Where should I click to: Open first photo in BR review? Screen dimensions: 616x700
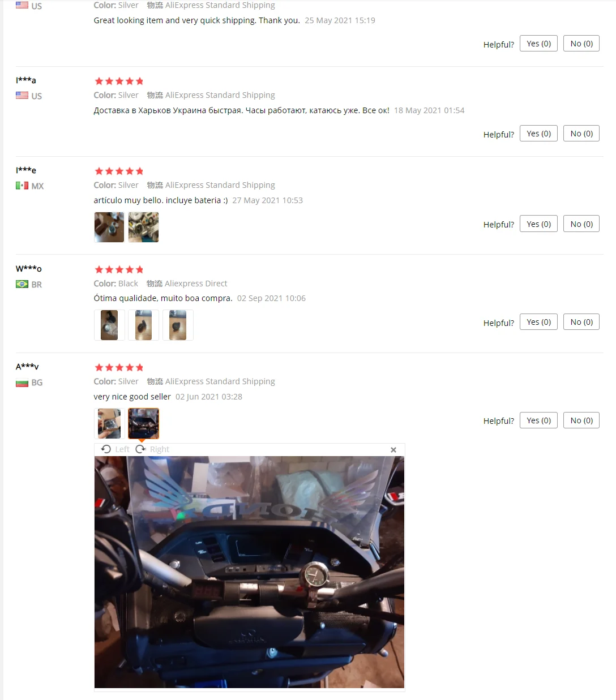109,325
